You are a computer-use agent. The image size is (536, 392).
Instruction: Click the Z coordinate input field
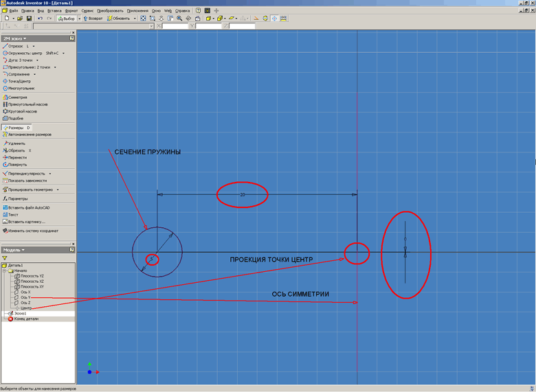[242, 26]
